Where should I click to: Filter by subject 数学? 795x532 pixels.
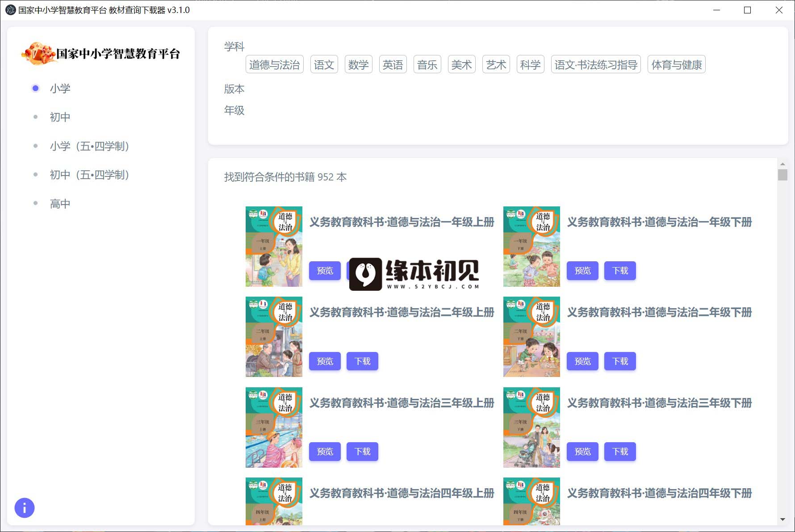pos(359,65)
